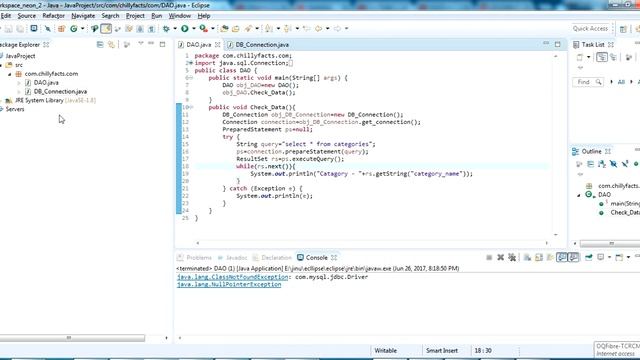
Task: Switch to Problems tab
Action: tap(195, 258)
